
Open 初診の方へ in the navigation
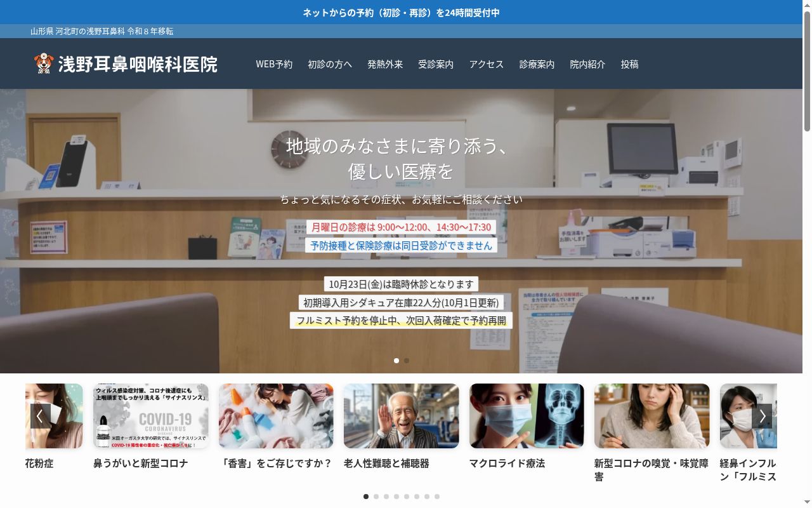(x=330, y=64)
